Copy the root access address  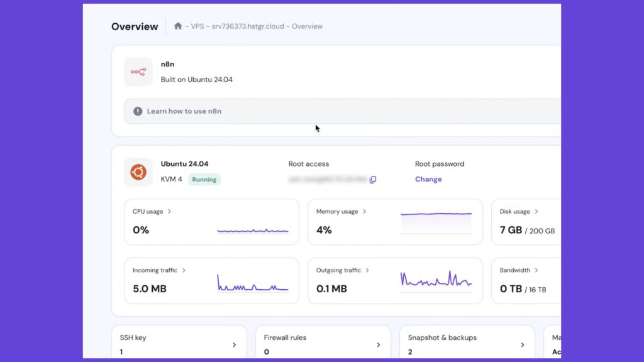[x=372, y=179]
